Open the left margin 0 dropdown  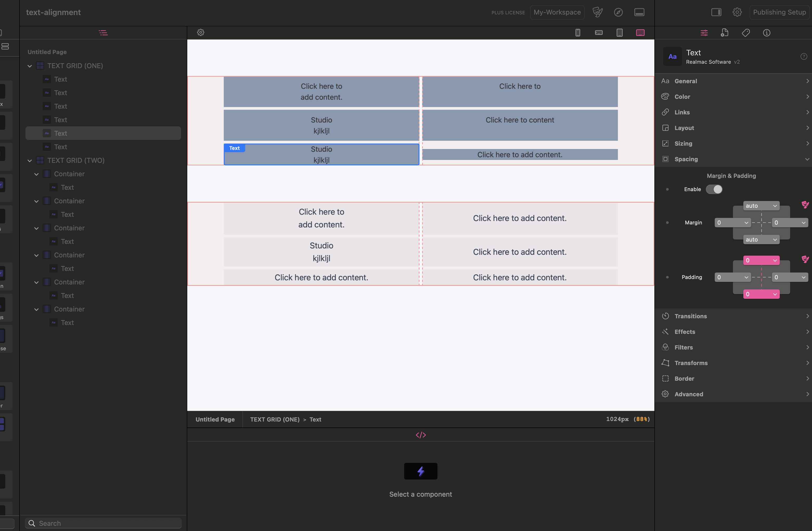732,223
